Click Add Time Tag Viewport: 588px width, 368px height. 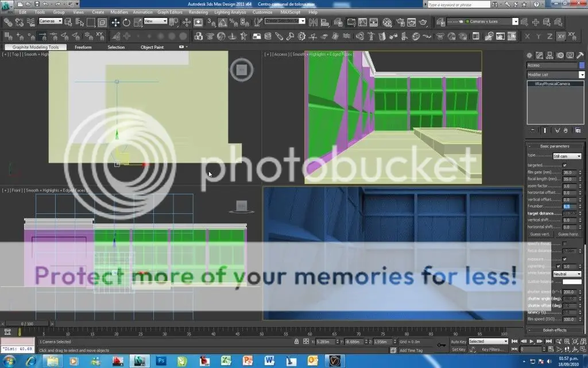tap(411, 350)
